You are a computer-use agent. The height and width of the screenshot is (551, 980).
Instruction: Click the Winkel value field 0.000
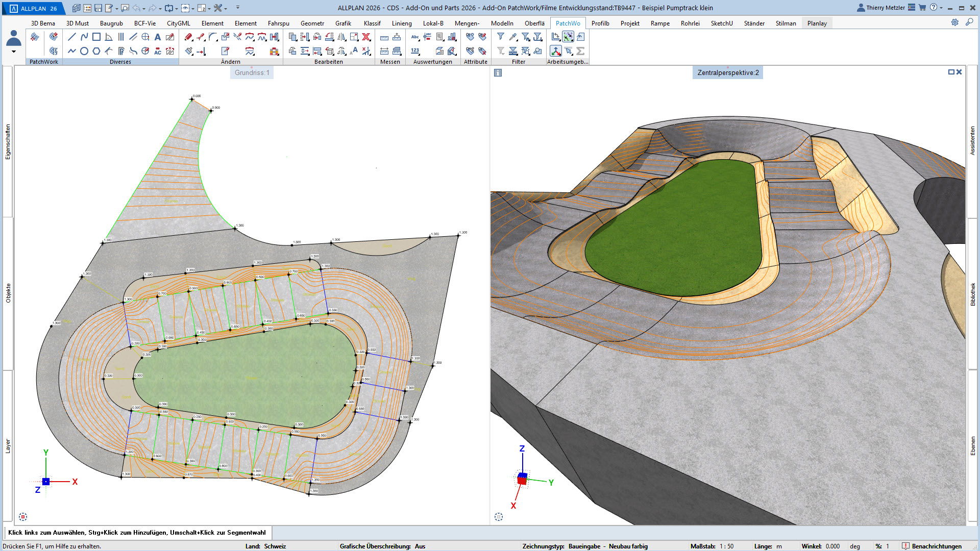pyautogui.click(x=832, y=546)
